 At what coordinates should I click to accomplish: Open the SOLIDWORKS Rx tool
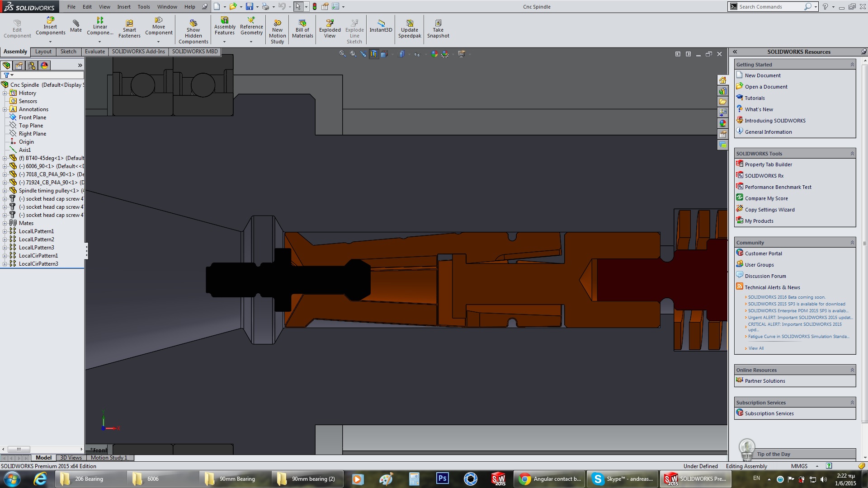tap(764, 175)
